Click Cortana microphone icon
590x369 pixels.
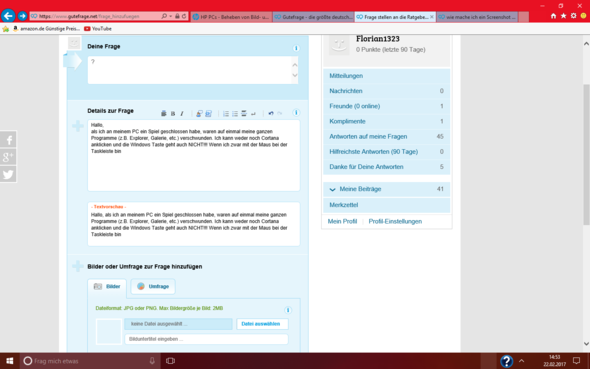click(x=152, y=361)
